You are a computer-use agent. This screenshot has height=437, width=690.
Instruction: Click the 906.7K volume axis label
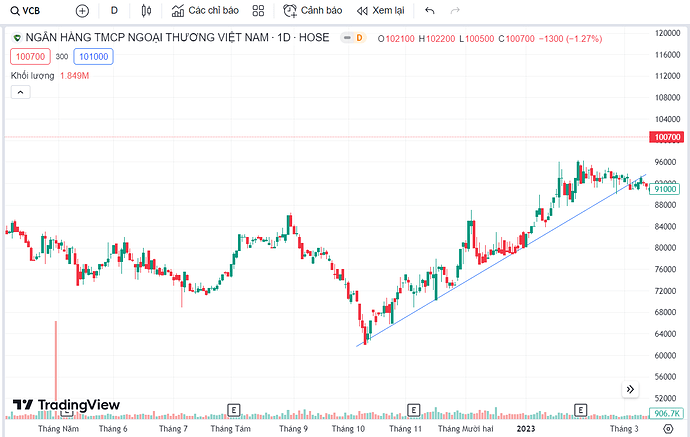666,414
